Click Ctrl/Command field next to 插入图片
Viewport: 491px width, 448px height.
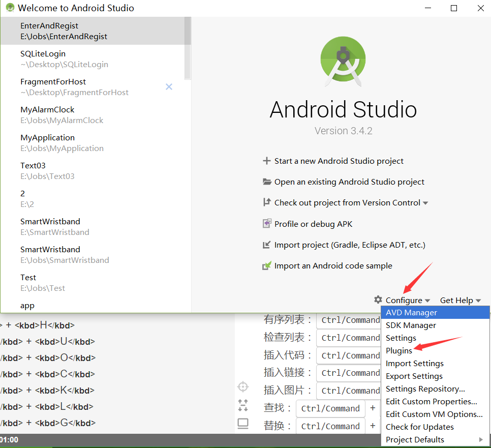(x=349, y=391)
